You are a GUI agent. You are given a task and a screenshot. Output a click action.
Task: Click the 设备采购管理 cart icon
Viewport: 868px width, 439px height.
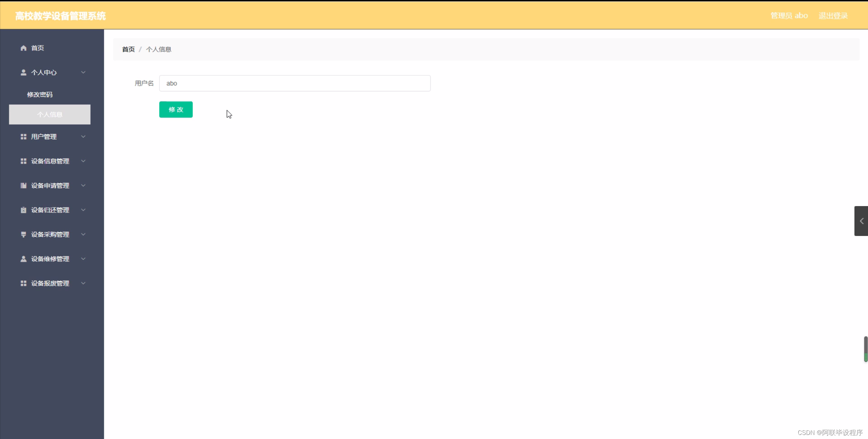click(23, 234)
